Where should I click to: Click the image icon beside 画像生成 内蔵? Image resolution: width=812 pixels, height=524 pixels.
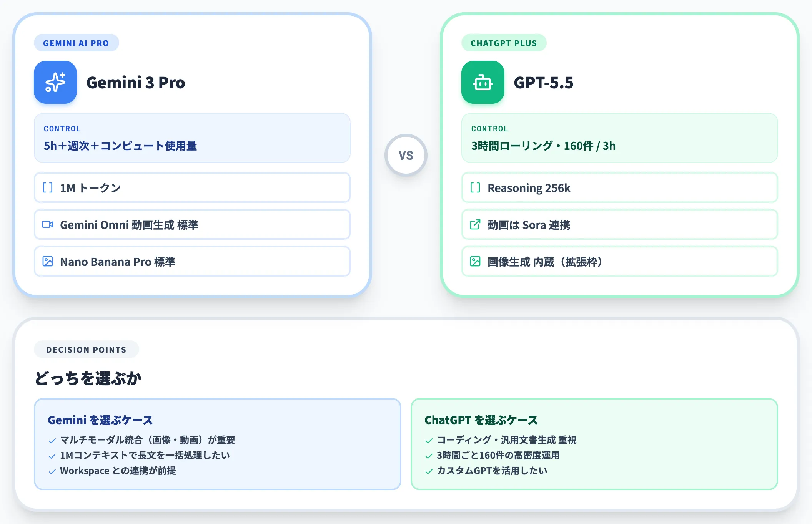[x=475, y=261]
